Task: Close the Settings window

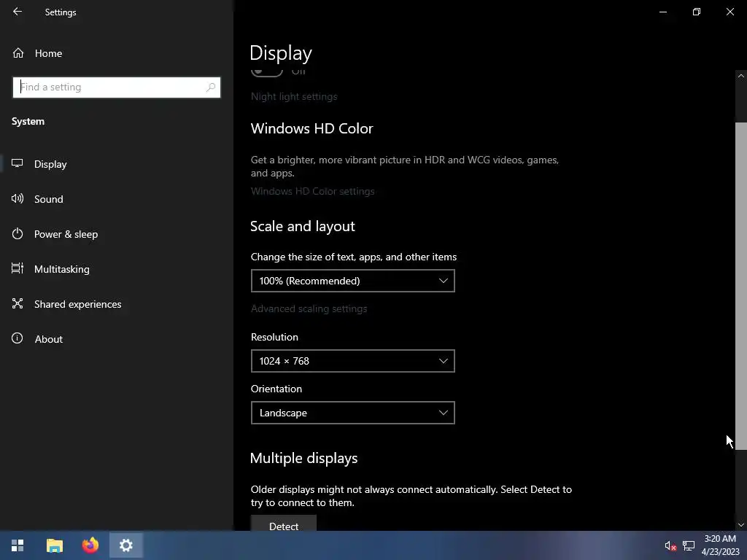Action: pyautogui.click(x=729, y=12)
